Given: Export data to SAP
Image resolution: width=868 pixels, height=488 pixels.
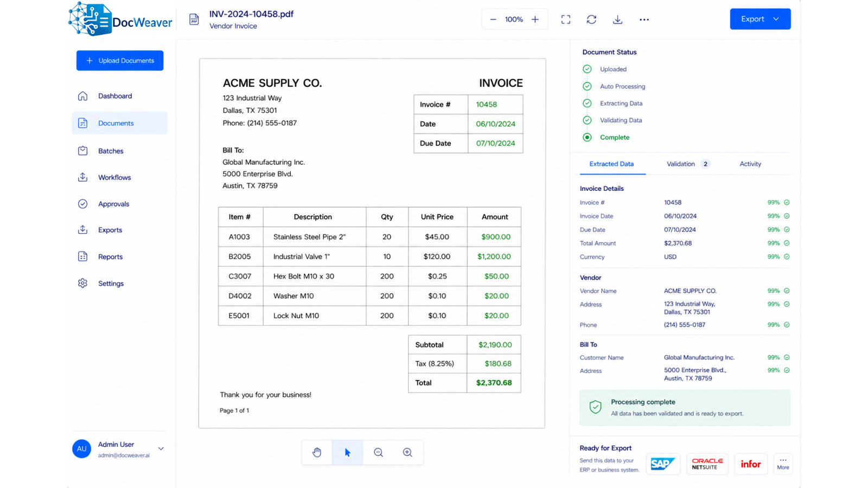Looking at the screenshot, I should (663, 464).
